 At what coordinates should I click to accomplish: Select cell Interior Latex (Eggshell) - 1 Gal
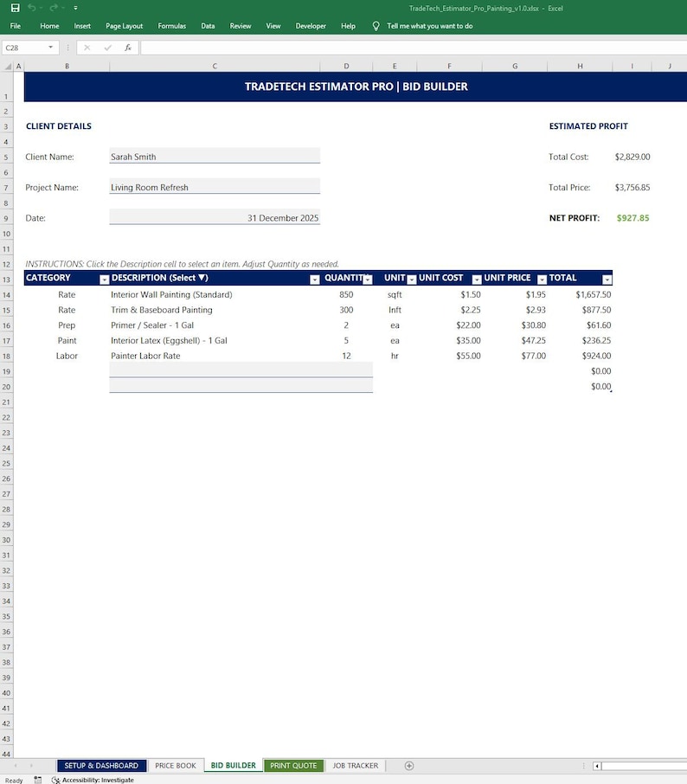pos(215,340)
